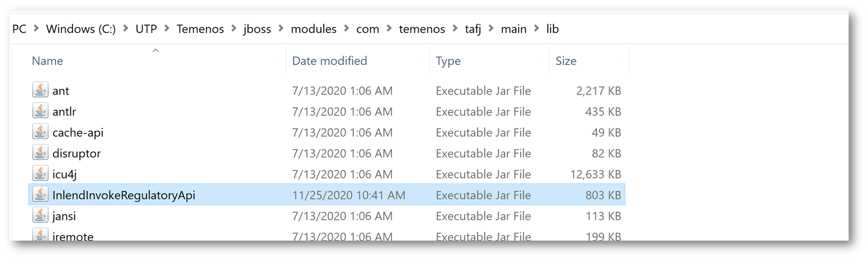Select the InlendInvokeRegulatoryApi jar icon
The width and height of the screenshot is (868, 260).
pyautogui.click(x=40, y=194)
